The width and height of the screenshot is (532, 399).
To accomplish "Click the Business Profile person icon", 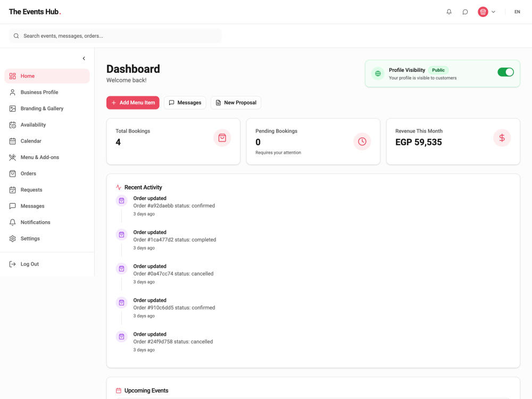I will point(13,92).
